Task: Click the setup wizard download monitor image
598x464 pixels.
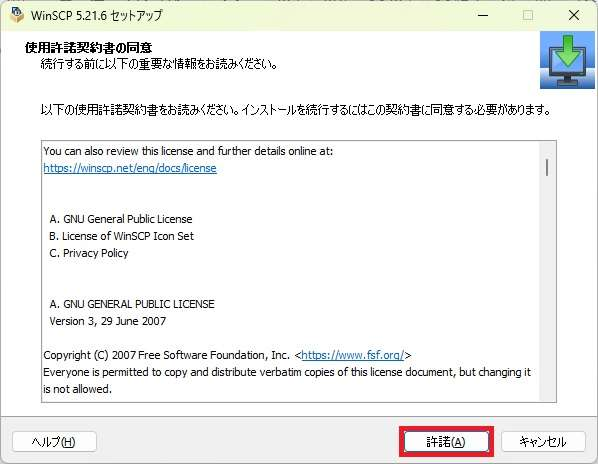Action: tap(567, 60)
